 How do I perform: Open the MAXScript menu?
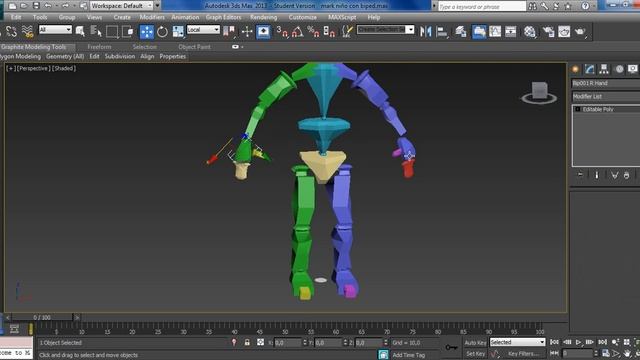tap(342, 17)
